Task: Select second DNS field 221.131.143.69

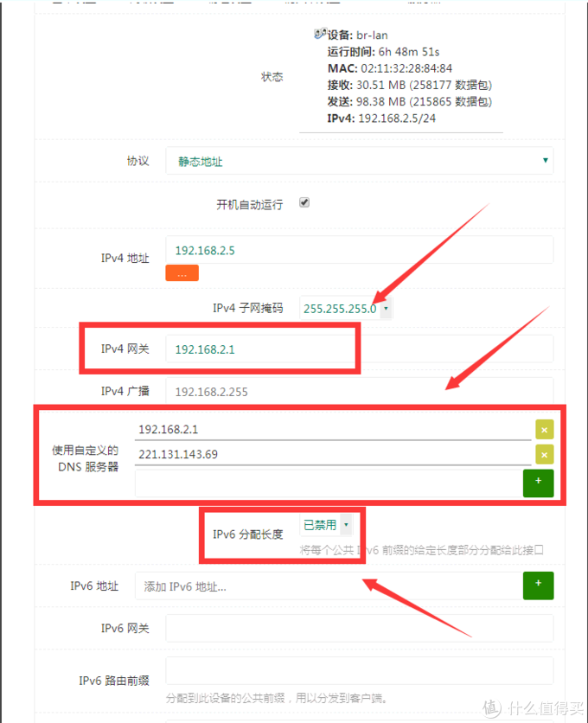Action: (x=333, y=455)
